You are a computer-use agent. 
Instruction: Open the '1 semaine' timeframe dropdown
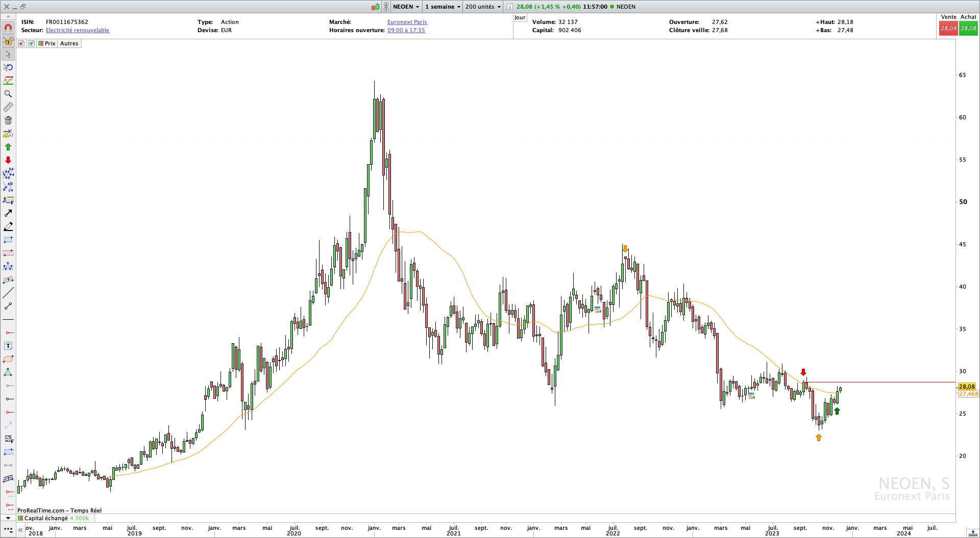tap(443, 7)
